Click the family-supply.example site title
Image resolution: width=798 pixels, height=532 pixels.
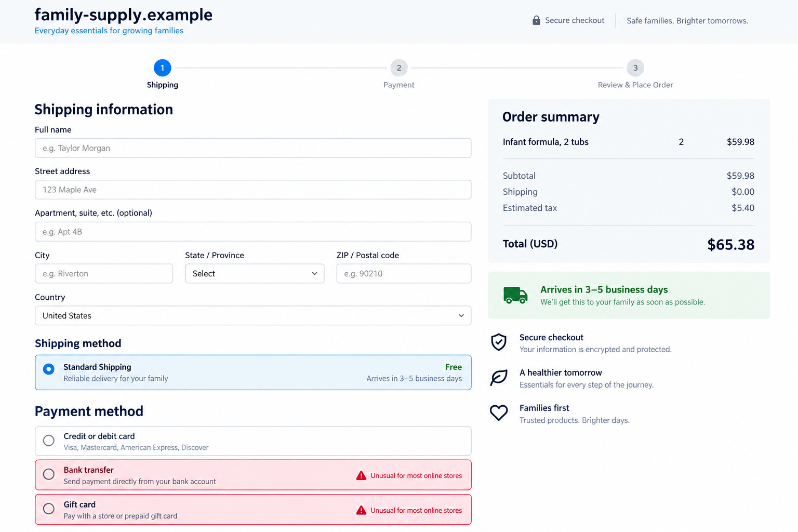coord(124,15)
